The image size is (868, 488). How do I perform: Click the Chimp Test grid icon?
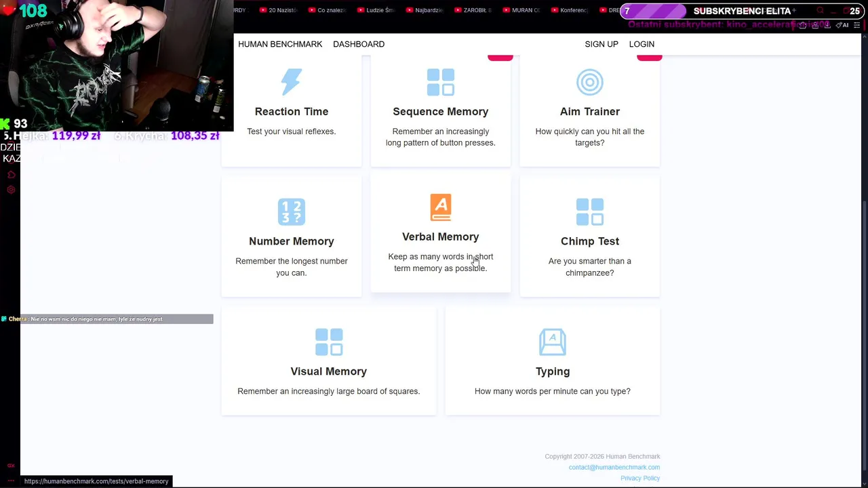(590, 211)
